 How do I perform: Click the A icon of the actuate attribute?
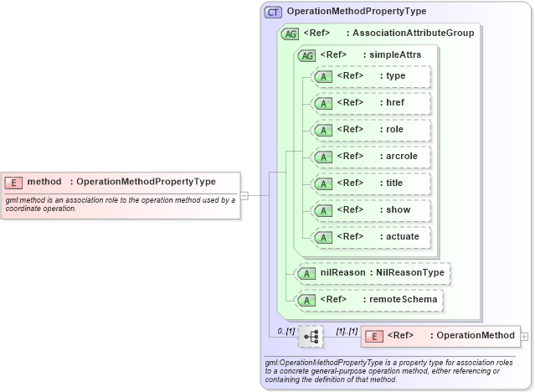323,238
